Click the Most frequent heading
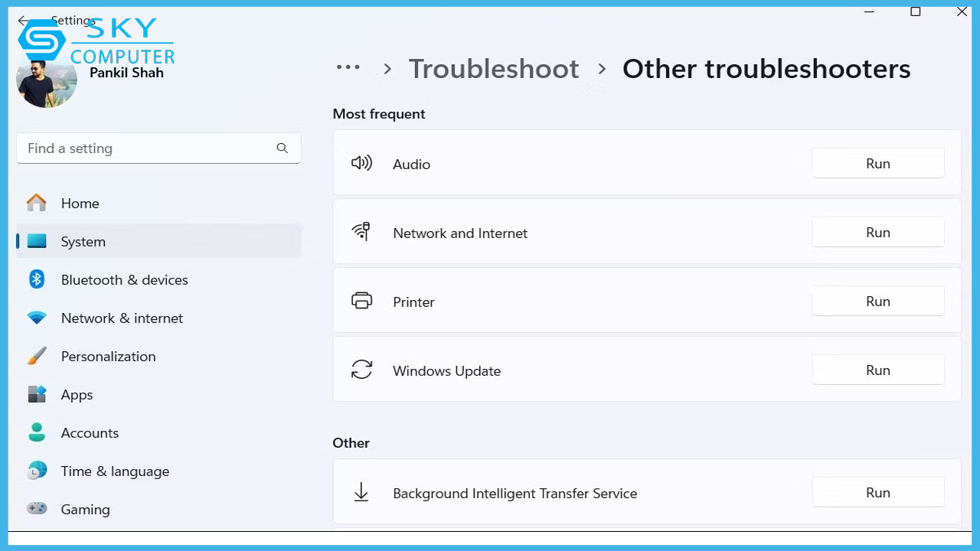980x551 pixels. (x=379, y=114)
